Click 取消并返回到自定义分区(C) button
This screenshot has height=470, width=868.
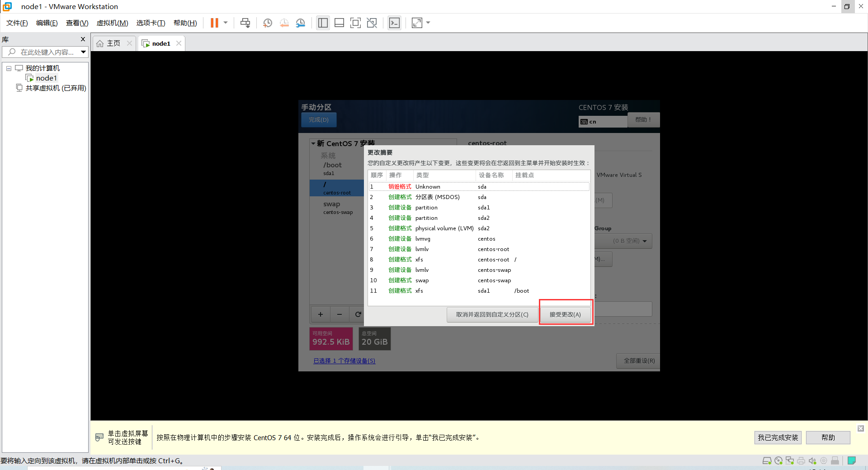[492, 314]
